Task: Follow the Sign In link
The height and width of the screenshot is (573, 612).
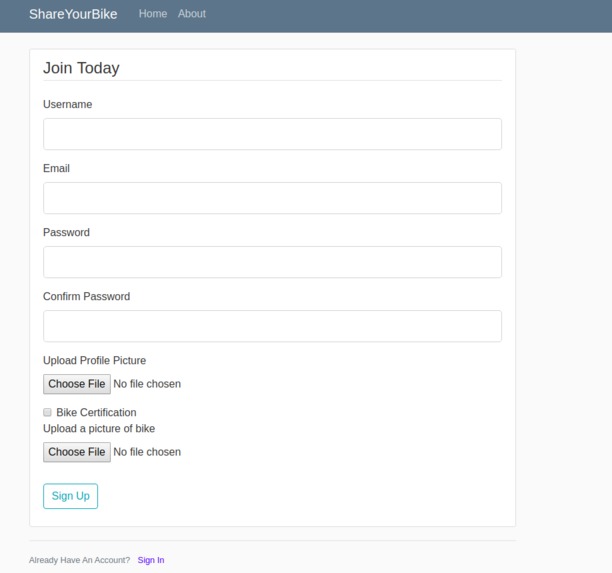Action: 151,560
